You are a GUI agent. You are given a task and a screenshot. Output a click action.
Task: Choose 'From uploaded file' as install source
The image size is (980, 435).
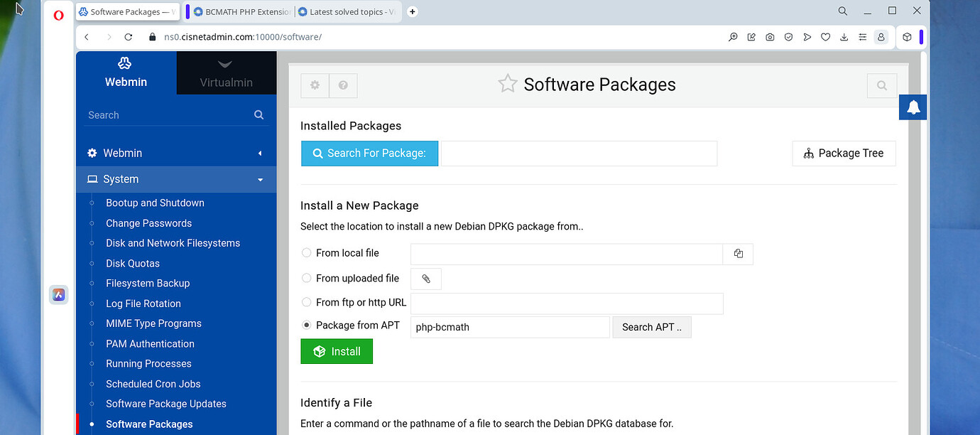[306, 278]
